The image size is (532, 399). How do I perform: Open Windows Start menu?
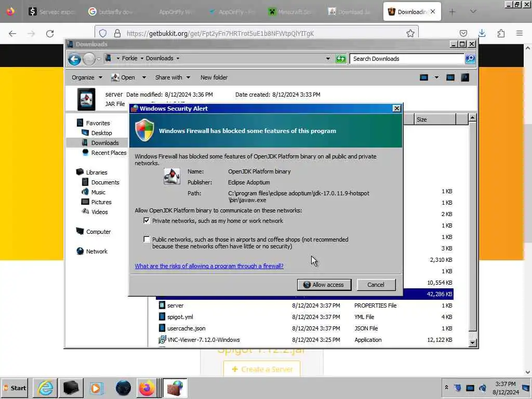[x=14, y=388]
